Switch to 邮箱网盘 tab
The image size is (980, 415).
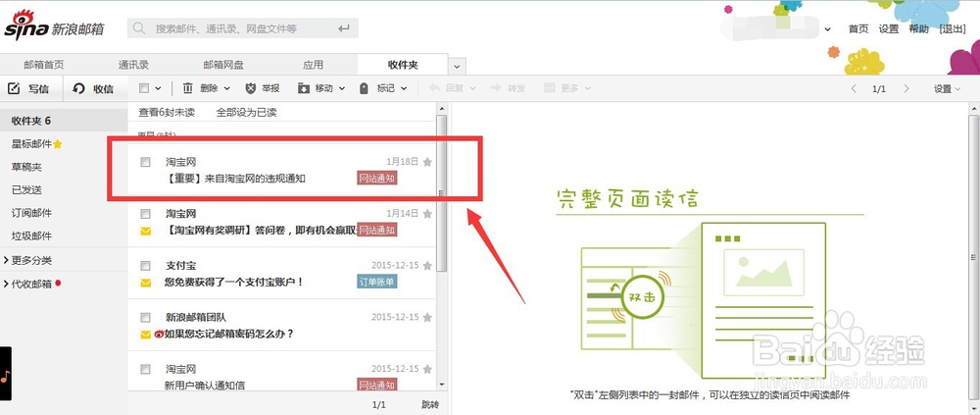pyautogui.click(x=223, y=65)
